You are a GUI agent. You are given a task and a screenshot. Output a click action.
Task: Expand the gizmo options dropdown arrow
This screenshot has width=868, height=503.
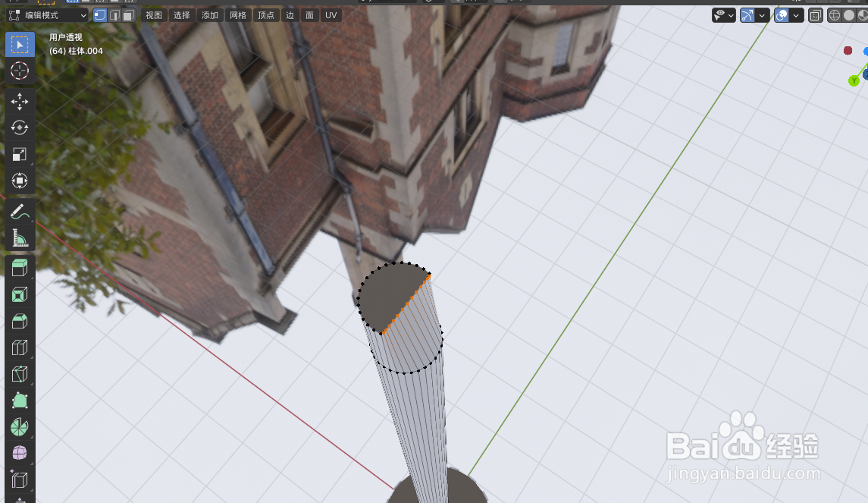[x=763, y=15]
